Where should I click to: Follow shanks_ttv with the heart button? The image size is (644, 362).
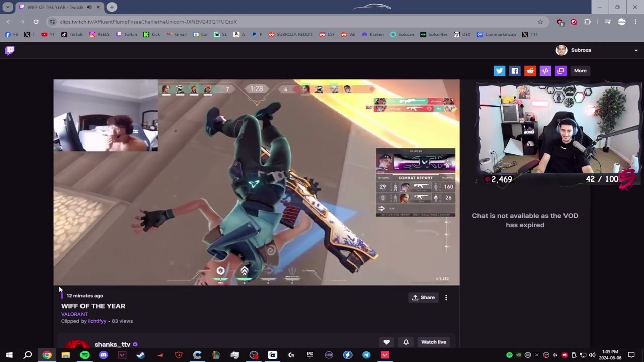pos(386,342)
